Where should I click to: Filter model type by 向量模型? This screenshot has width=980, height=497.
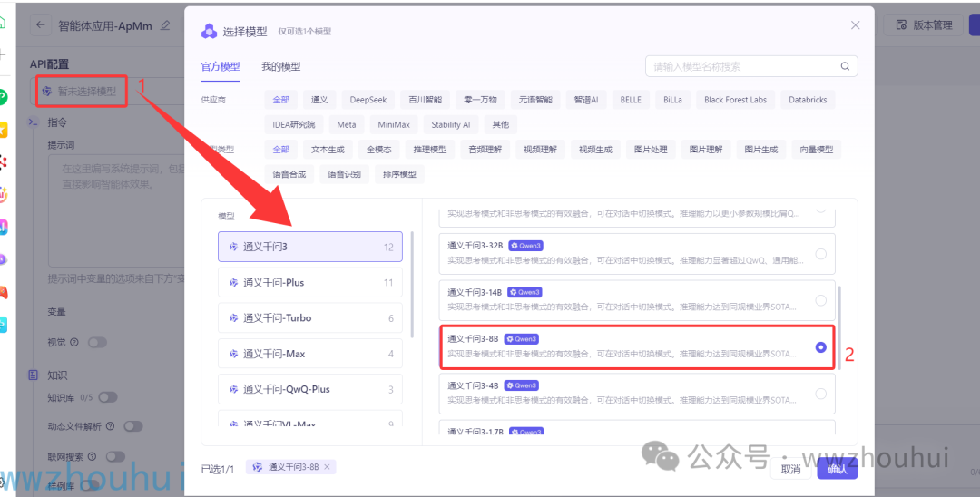817,150
